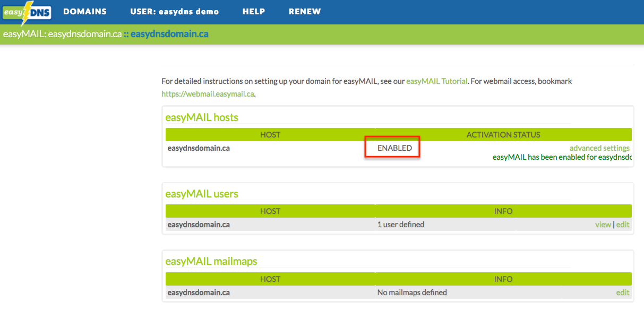Click HOST header in easyMAIL hosts table
The width and height of the screenshot is (644, 310).
pos(270,135)
